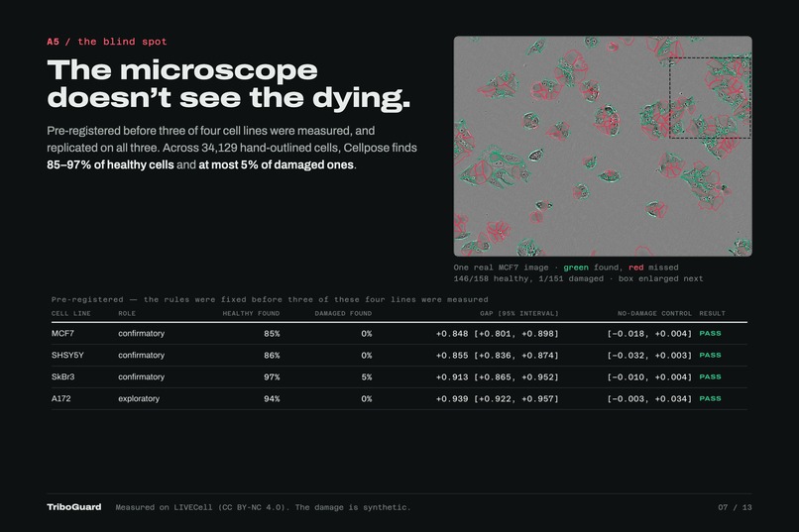The height and width of the screenshot is (532, 799).
Task: Click the MCF7 microscope image
Action: coord(603,146)
